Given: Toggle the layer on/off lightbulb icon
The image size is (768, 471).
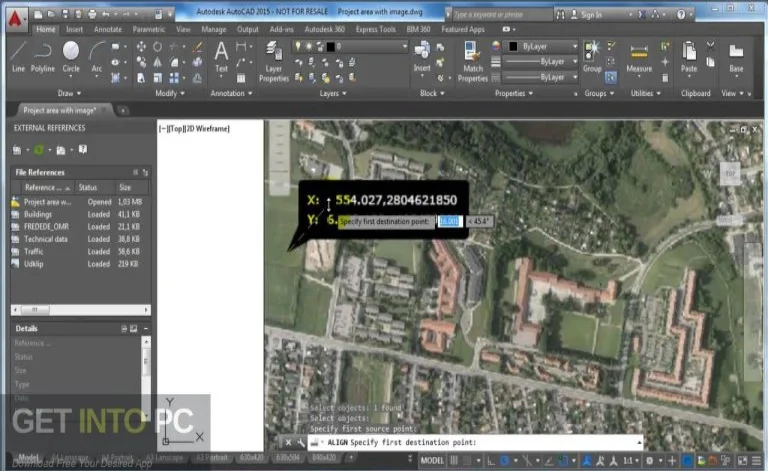Looking at the screenshot, I should point(297,47).
